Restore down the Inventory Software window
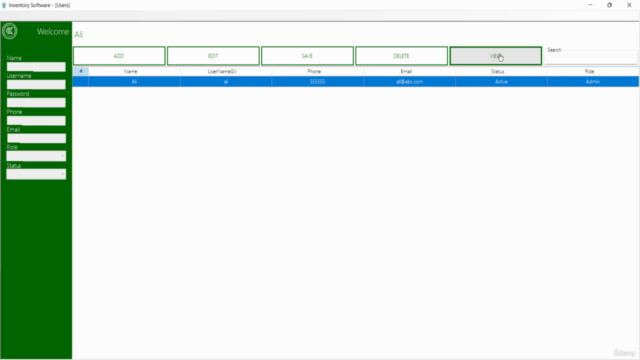 pyautogui.click(x=609, y=5)
